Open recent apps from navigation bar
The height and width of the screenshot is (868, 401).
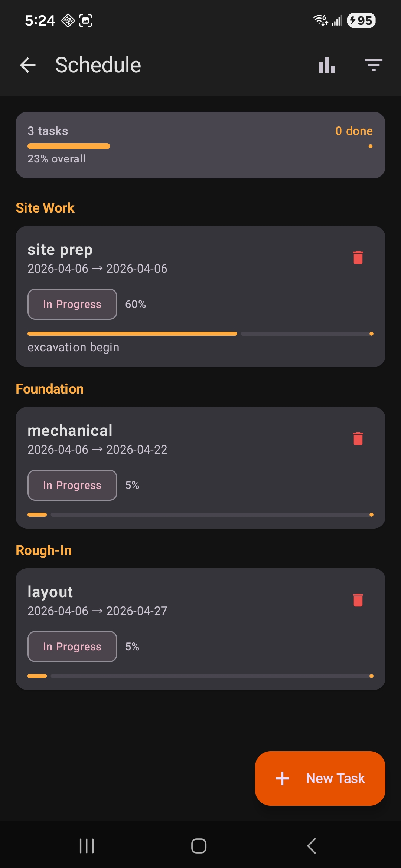click(86, 846)
